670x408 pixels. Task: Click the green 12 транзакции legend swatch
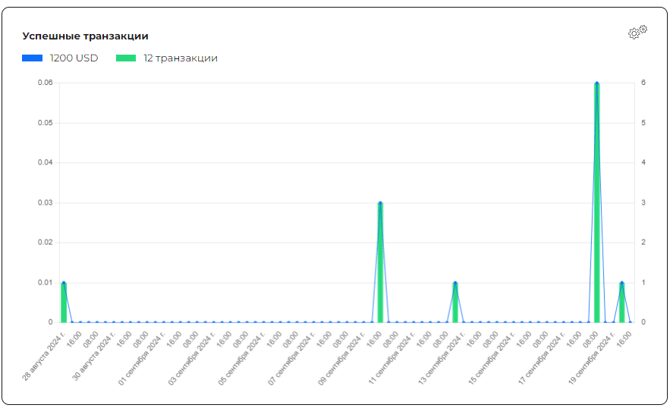[126, 58]
